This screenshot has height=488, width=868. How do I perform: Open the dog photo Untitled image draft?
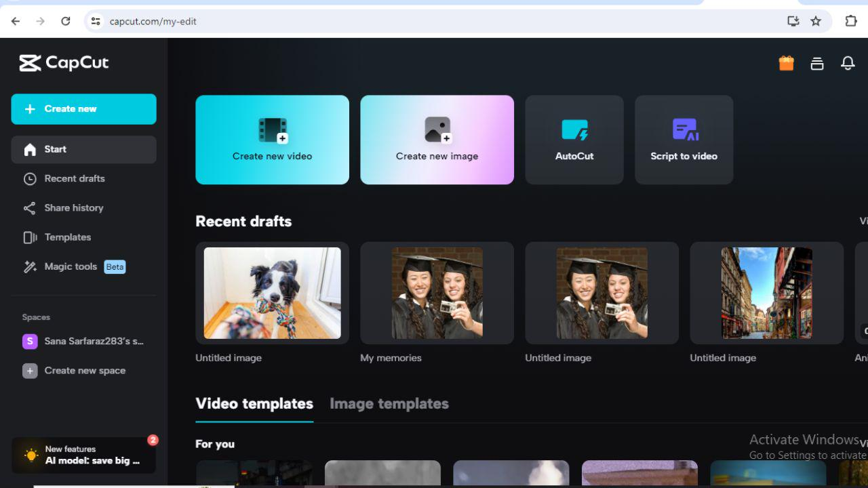pyautogui.click(x=272, y=293)
